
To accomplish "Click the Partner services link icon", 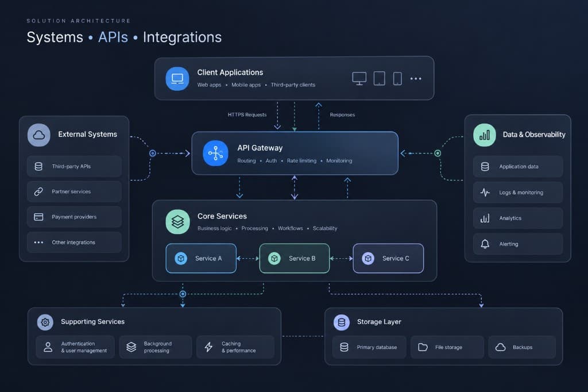I will [x=38, y=191].
